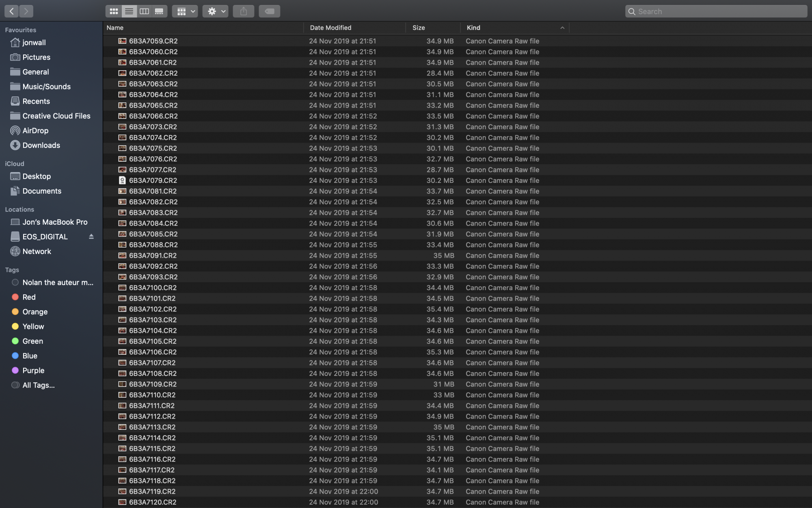Switch to icon view

click(x=114, y=11)
